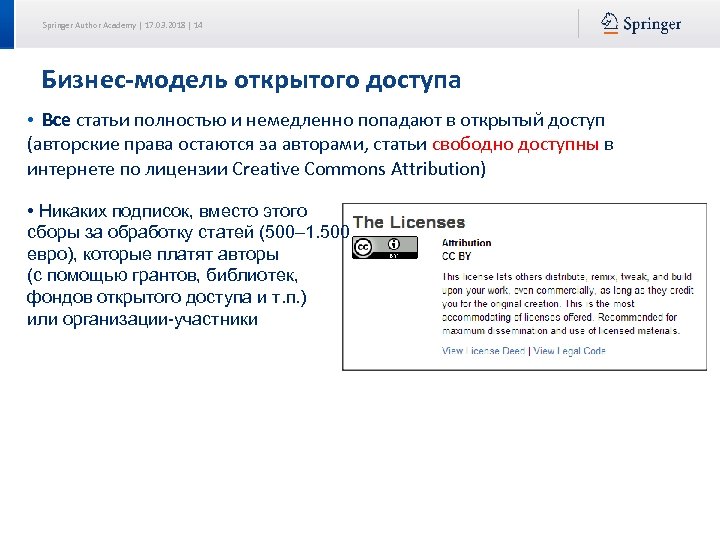720x540 pixels.
Task: Click the line "Никаких подписок, вместо этого"
Action: click(x=173, y=211)
